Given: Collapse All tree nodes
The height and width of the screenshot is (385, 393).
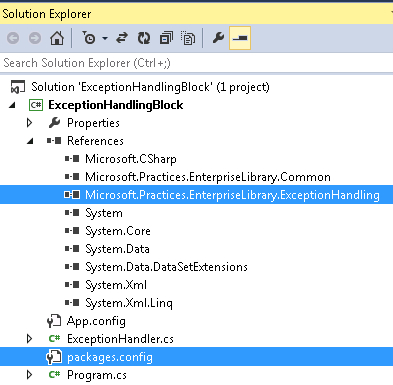Looking at the screenshot, I should [x=166, y=38].
